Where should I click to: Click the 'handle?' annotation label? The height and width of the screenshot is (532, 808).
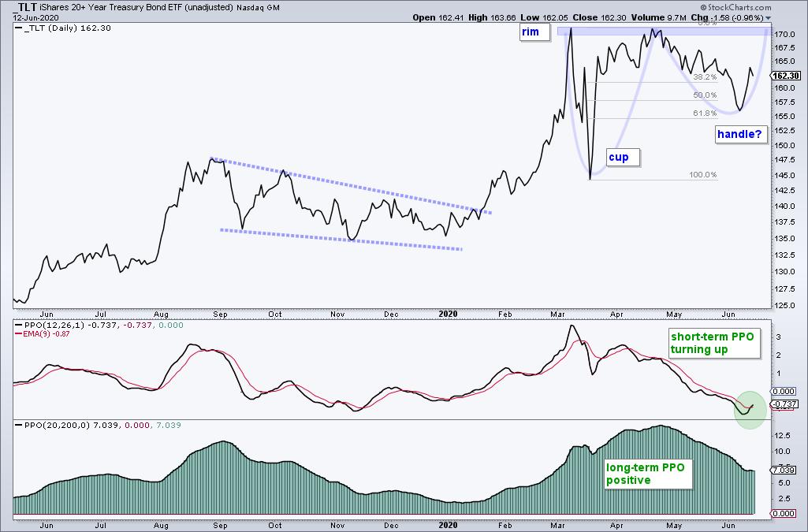[741, 135]
